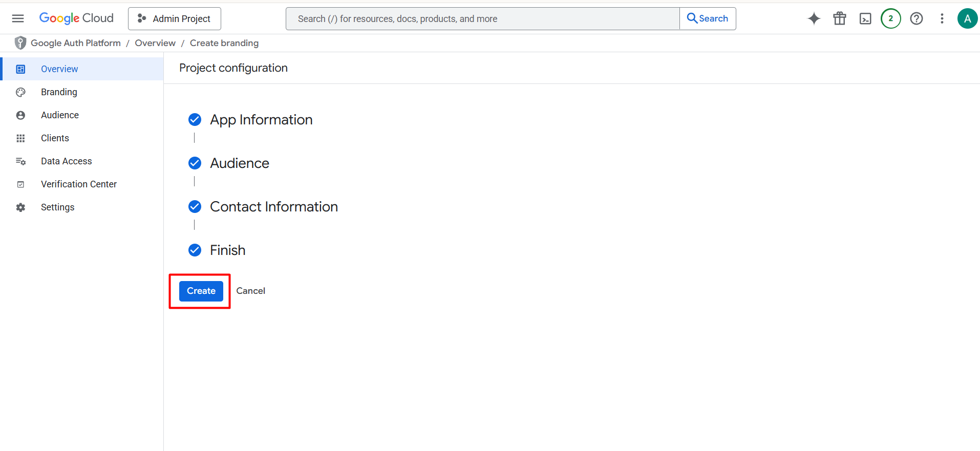Screen dimensions: 980x451
Task: Open Data Access in the sidebar
Action: pos(82,161)
